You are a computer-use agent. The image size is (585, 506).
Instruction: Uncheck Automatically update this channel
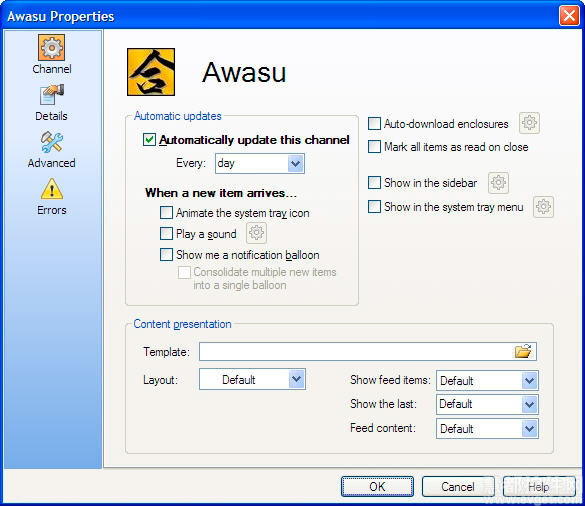(149, 140)
